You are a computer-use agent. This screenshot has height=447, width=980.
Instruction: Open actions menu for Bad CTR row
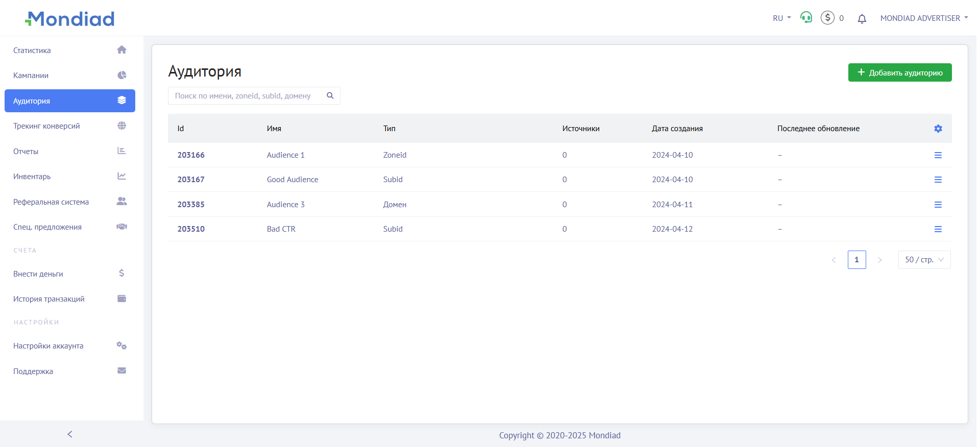[x=938, y=229]
